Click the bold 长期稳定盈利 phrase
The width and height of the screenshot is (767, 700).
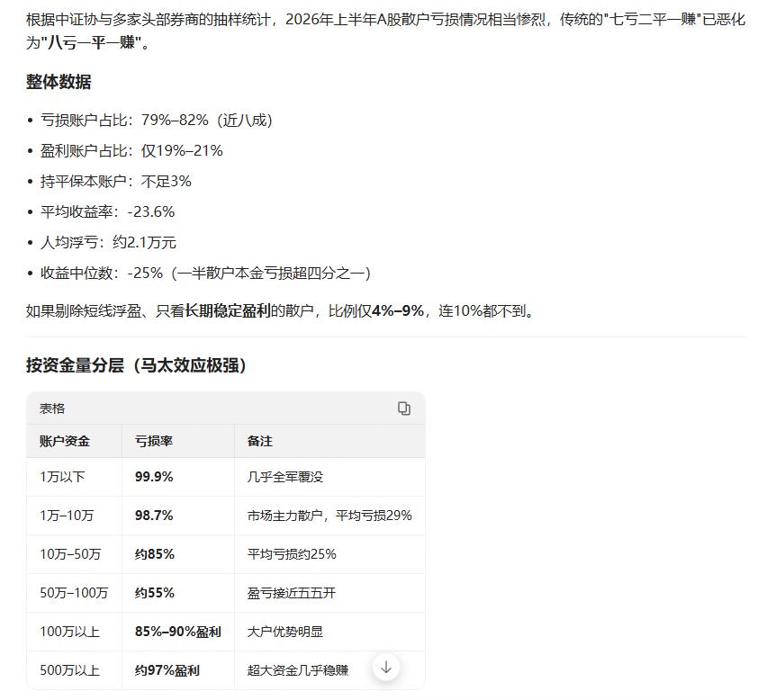(228, 310)
